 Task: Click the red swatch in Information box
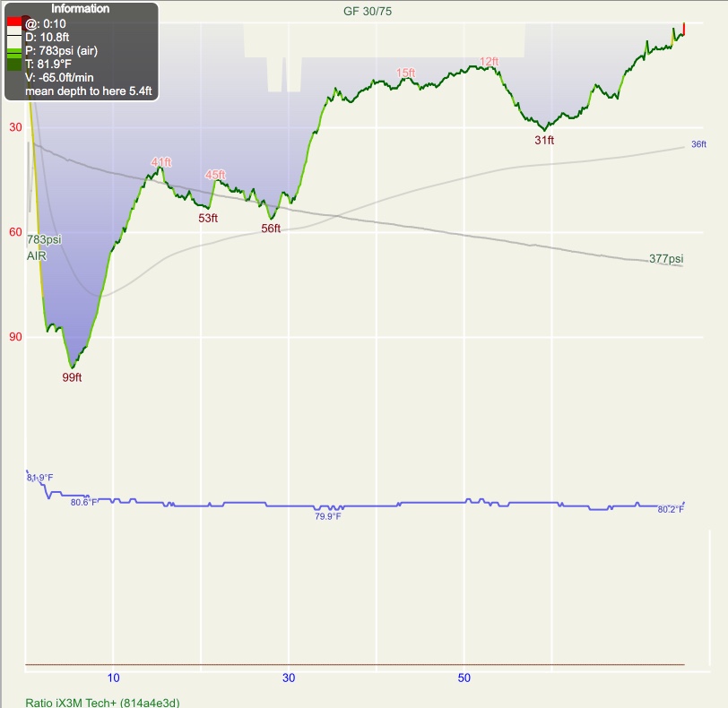pos(14,22)
